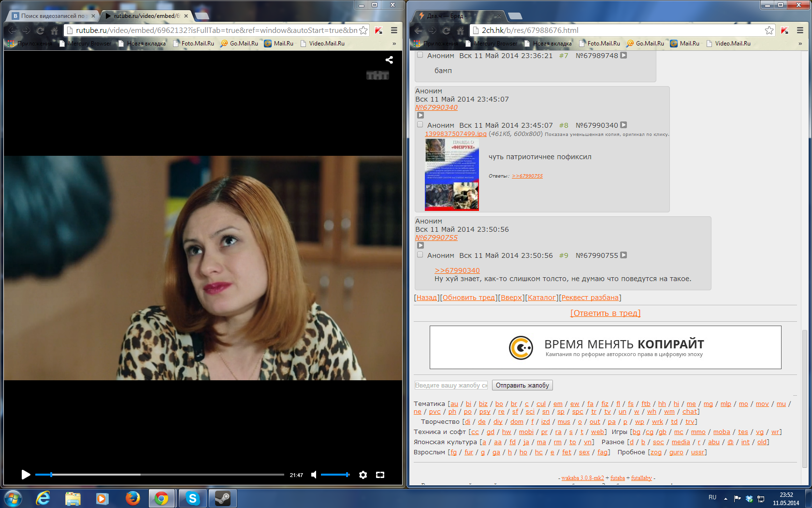Click the share icon on the video
This screenshot has width=812, height=508.
coord(389,60)
